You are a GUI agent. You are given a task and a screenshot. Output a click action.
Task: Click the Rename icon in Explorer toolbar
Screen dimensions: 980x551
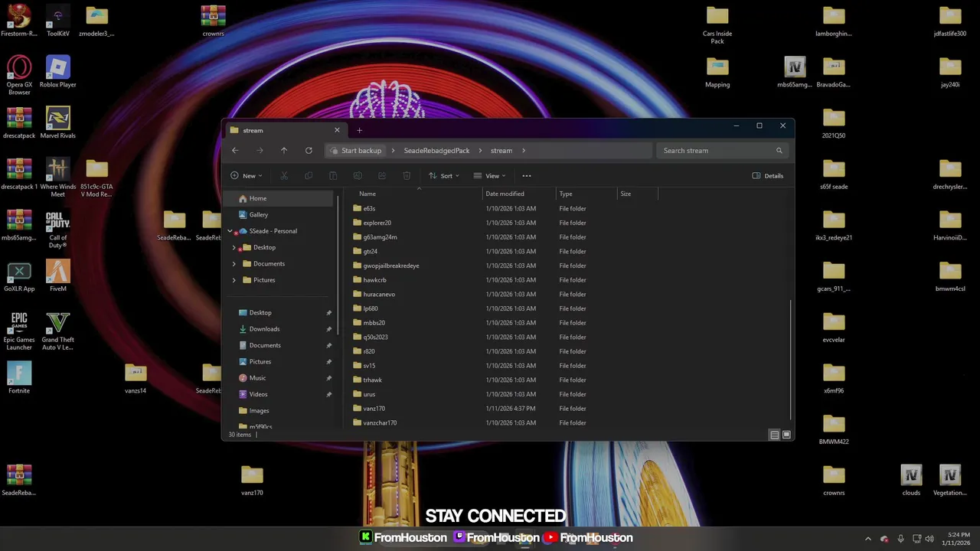358,176
